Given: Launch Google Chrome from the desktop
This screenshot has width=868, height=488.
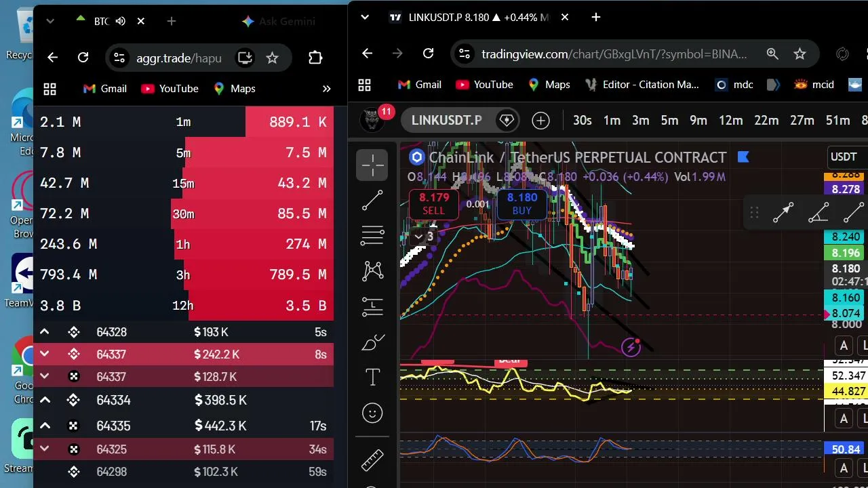Looking at the screenshot, I should coord(24,369).
